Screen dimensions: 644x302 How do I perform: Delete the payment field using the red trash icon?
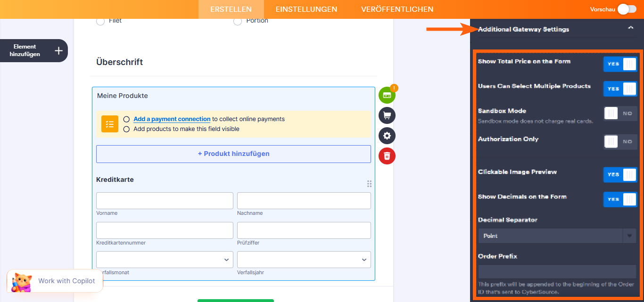(x=387, y=156)
